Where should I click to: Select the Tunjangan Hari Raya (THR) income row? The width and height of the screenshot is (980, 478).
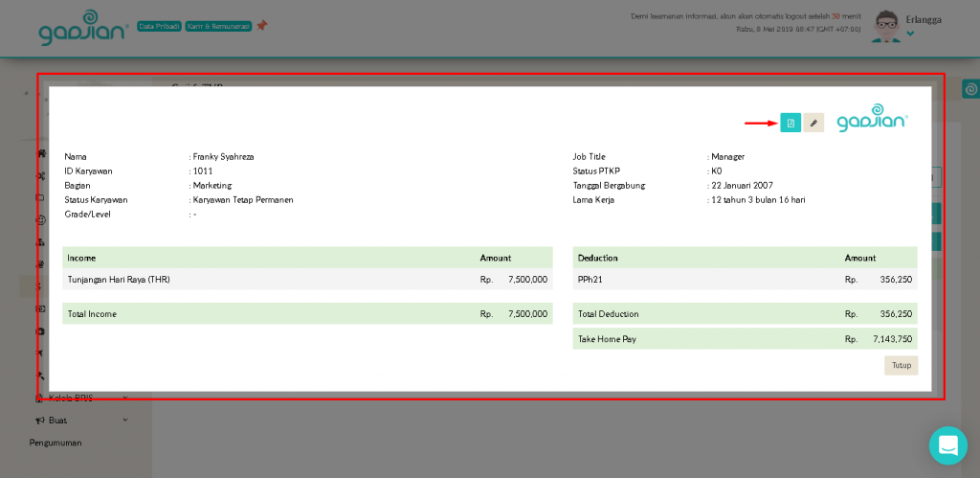[x=306, y=280]
